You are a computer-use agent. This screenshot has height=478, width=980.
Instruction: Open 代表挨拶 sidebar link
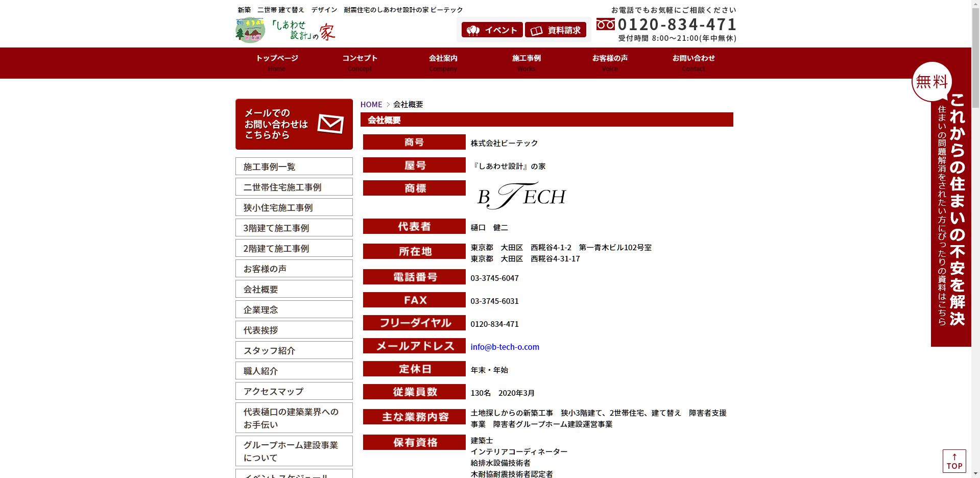294,330
